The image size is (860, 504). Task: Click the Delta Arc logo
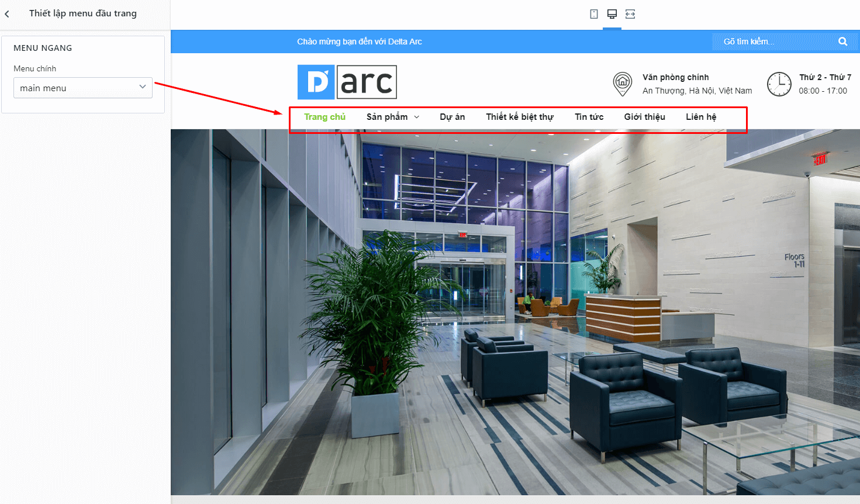(347, 82)
